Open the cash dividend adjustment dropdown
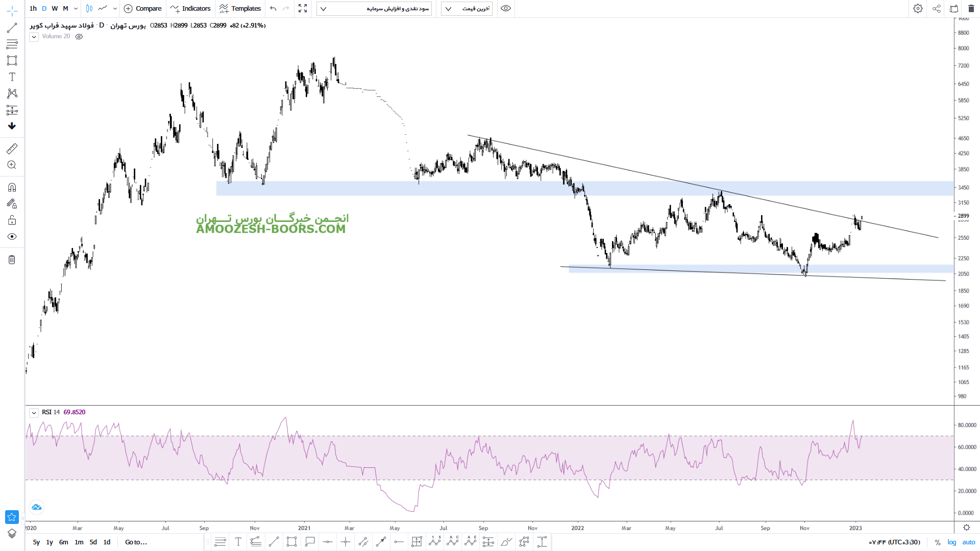This screenshot has height=551, width=980. click(x=374, y=9)
